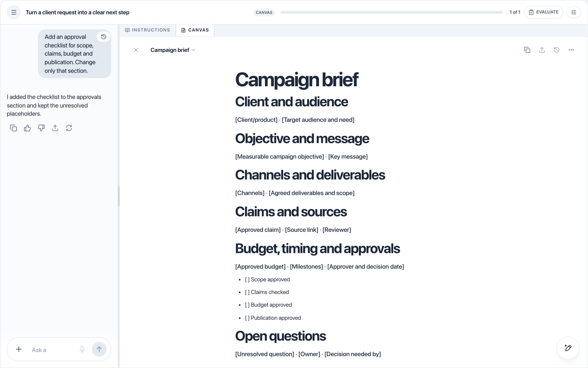Click the settings sliders icon top right
Screen dimensions: 588x368
click(x=574, y=12)
